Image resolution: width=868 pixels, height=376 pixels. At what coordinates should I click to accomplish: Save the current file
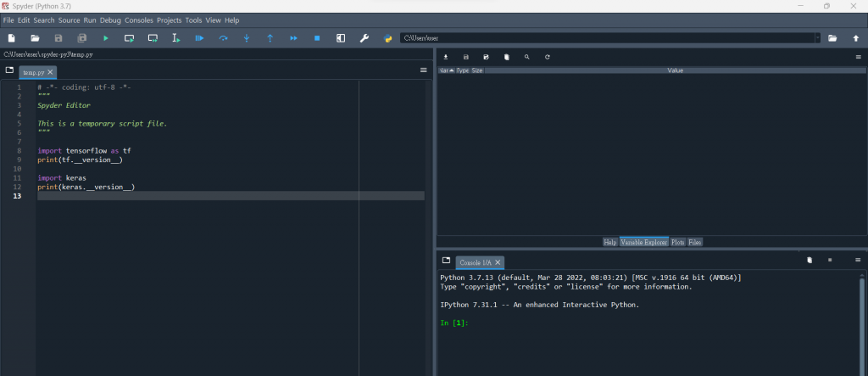point(58,38)
